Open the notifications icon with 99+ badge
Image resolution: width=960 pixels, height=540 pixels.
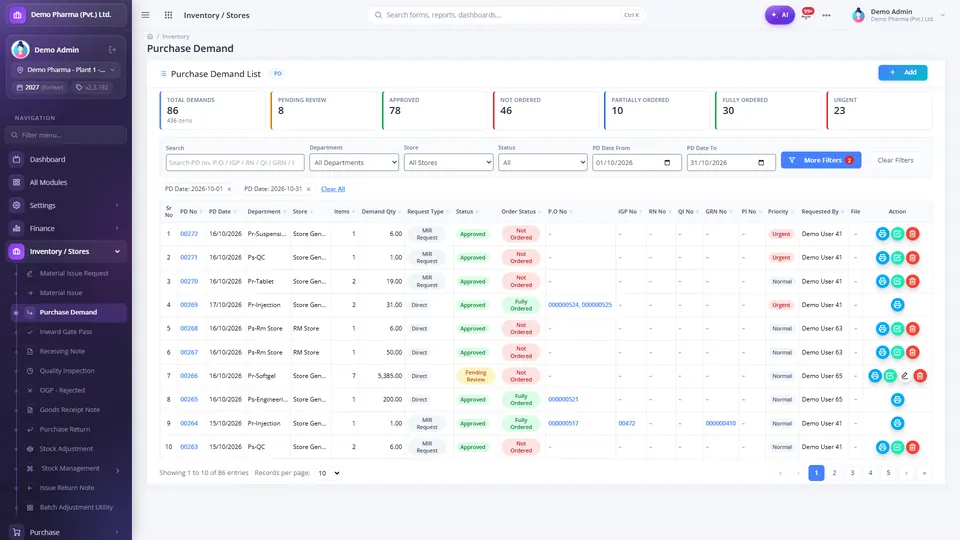pos(807,14)
